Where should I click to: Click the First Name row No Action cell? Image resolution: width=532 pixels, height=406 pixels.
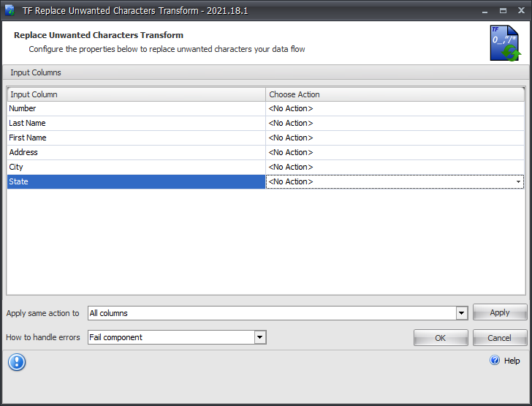395,138
